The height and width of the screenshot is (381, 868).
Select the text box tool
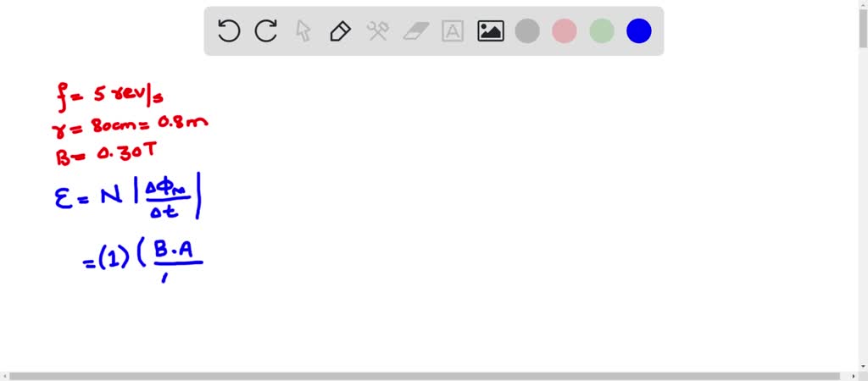click(453, 31)
